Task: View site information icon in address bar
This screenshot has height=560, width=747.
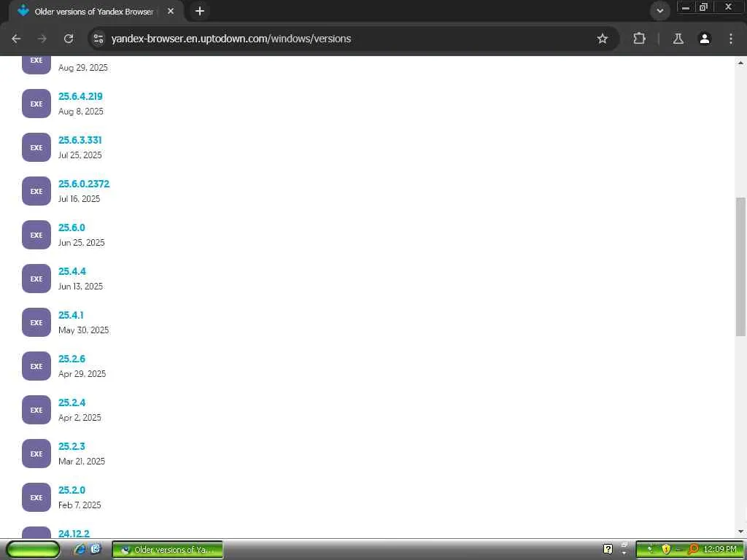Action: [x=98, y=39]
